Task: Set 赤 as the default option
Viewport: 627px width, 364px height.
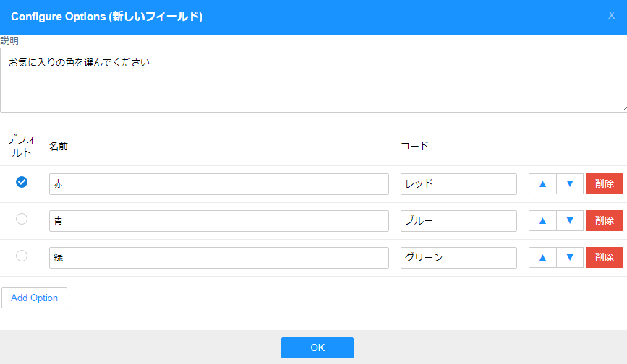Action: pyautogui.click(x=22, y=182)
